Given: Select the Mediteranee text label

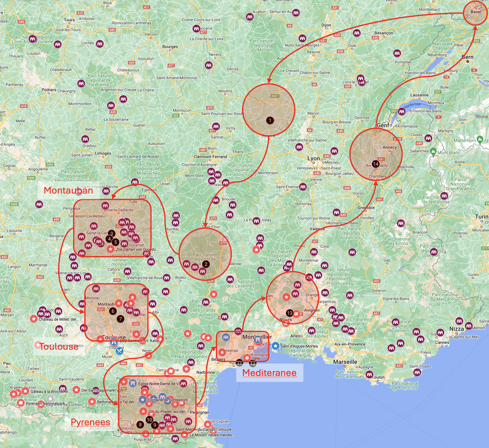Looking at the screenshot, I should pos(269,373).
